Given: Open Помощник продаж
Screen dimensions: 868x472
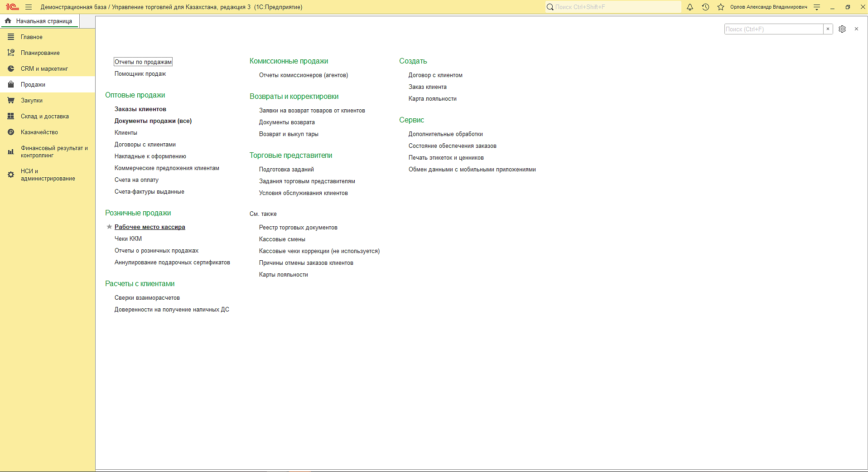Looking at the screenshot, I should click(140, 73).
